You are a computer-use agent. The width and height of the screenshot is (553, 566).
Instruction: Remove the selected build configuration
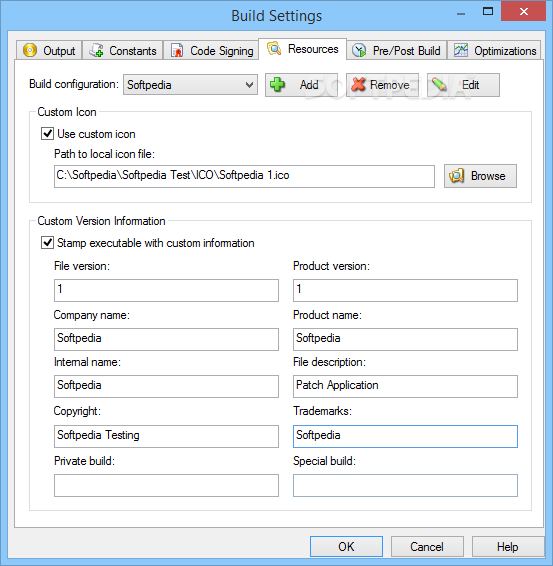(382, 85)
